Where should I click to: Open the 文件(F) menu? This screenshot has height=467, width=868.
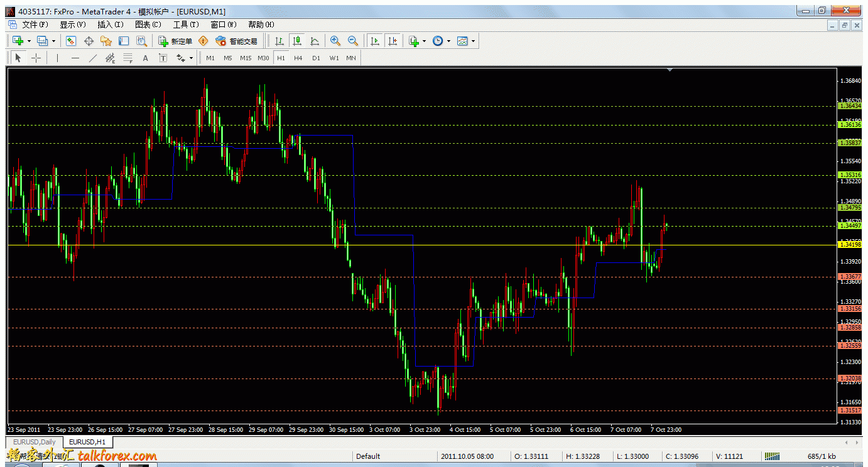[35, 24]
